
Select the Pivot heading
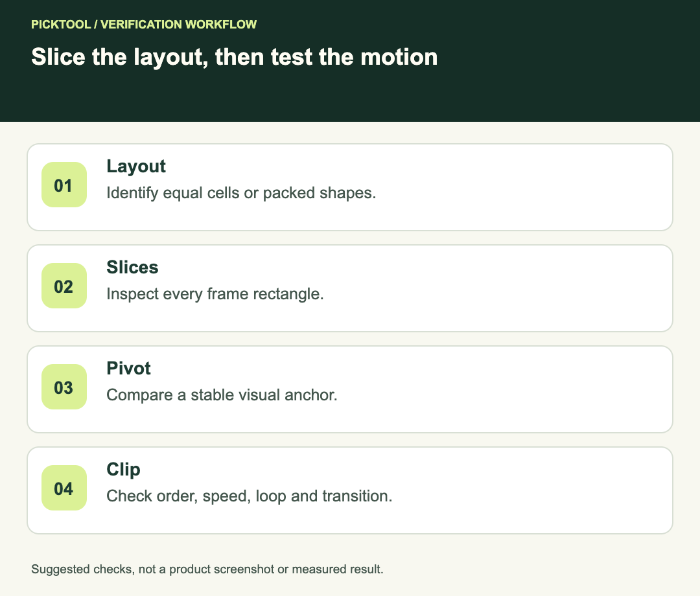[128, 369]
